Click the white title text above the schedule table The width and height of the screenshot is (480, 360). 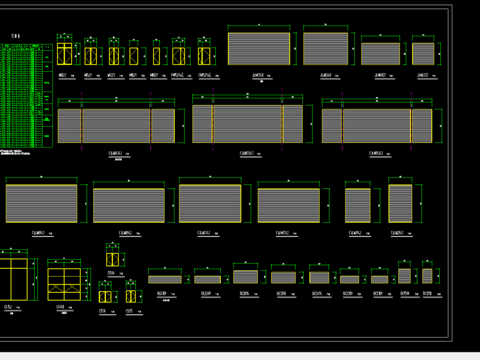pos(16,36)
